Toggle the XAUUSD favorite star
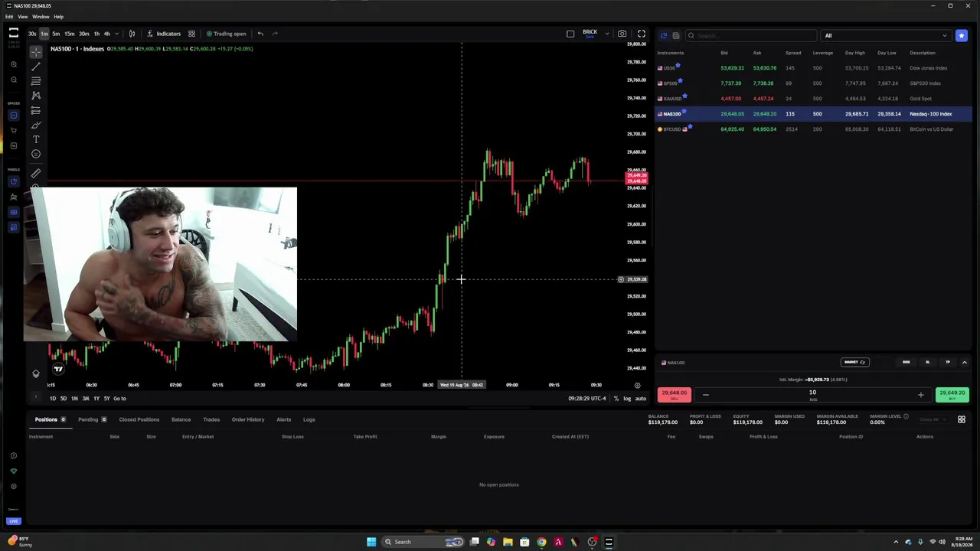Image resolution: width=980 pixels, height=551 pixels. click(684, 96)
